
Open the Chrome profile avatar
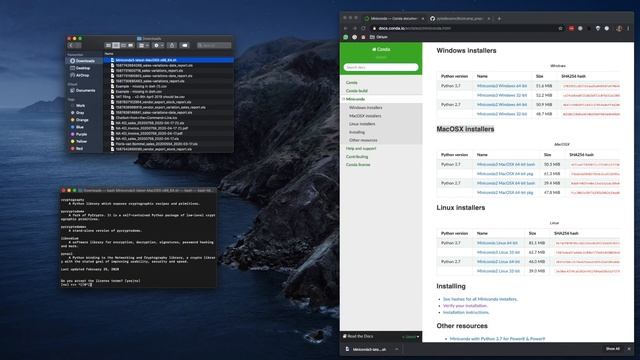[x=619, y=28]
